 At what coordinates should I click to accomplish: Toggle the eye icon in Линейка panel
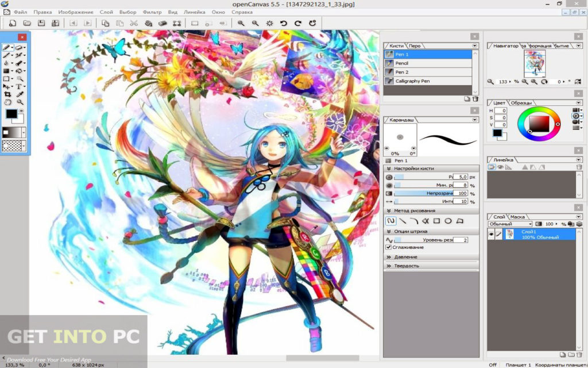coord(500,167)
